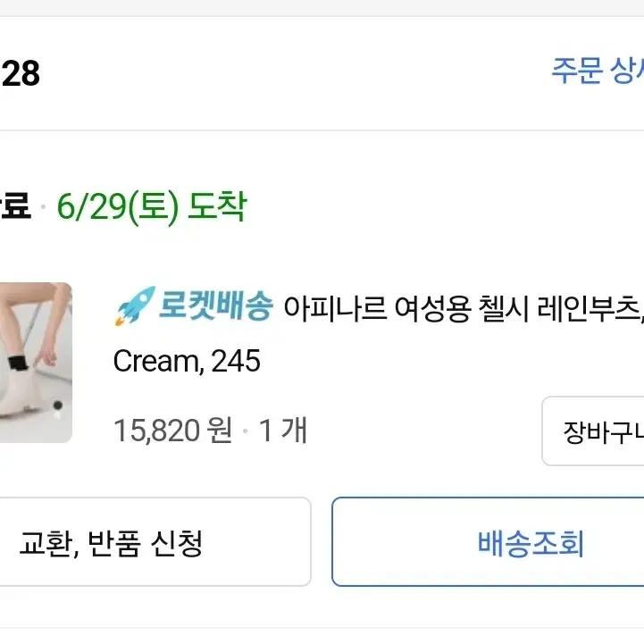The image size is (644, 644).
Task: Click the 1 개 quantity label
Action: click(283, 431)
